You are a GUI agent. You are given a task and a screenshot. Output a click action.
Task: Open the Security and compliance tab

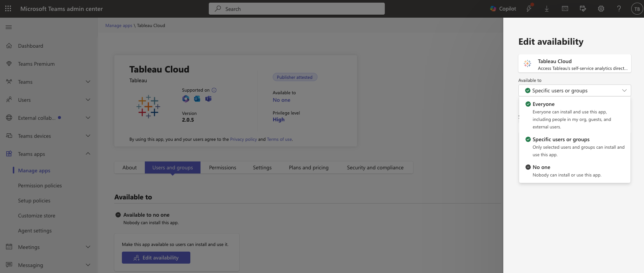375,167
